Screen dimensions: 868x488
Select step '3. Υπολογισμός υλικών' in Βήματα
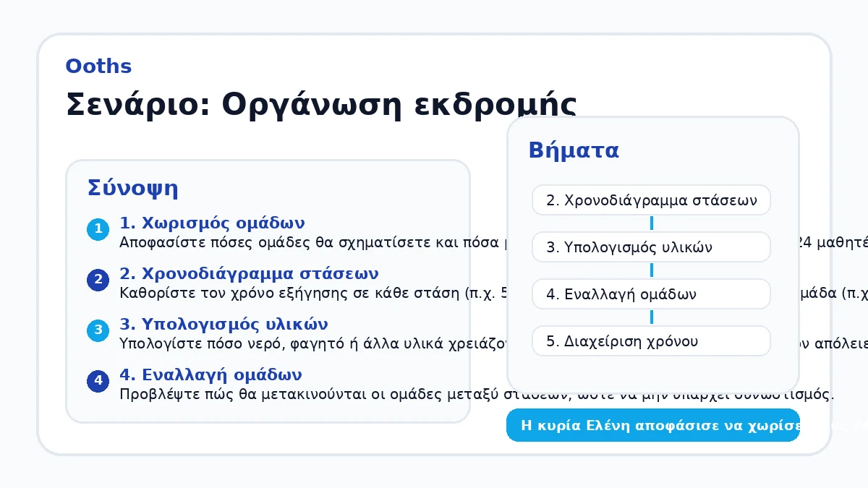pos(651,247)
